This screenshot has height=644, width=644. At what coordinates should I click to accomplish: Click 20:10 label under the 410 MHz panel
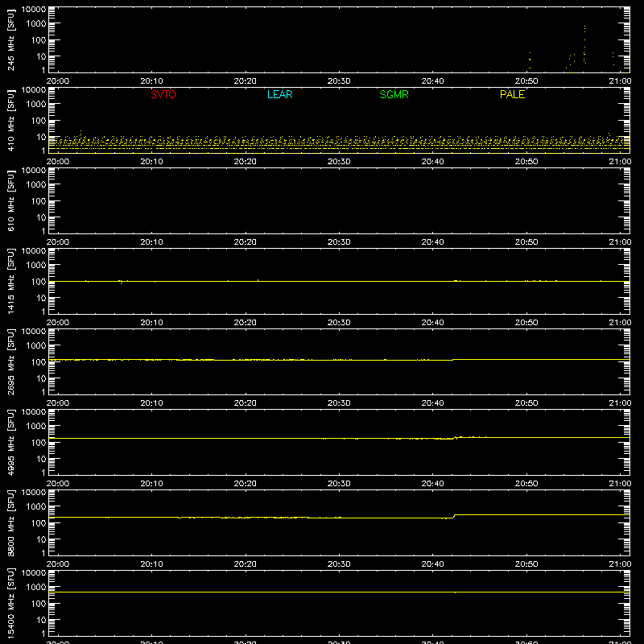(151, 162)
